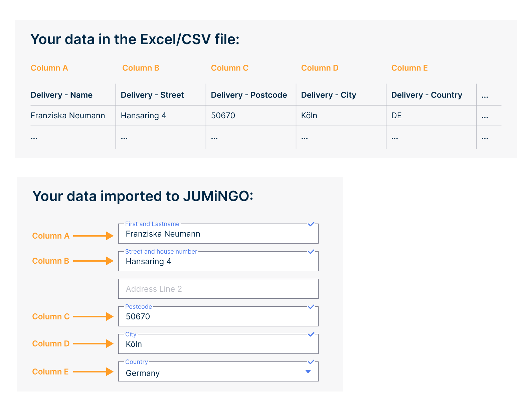Click the checkmark on the City field
The image size is (532, 405).
tap(311, 334)
